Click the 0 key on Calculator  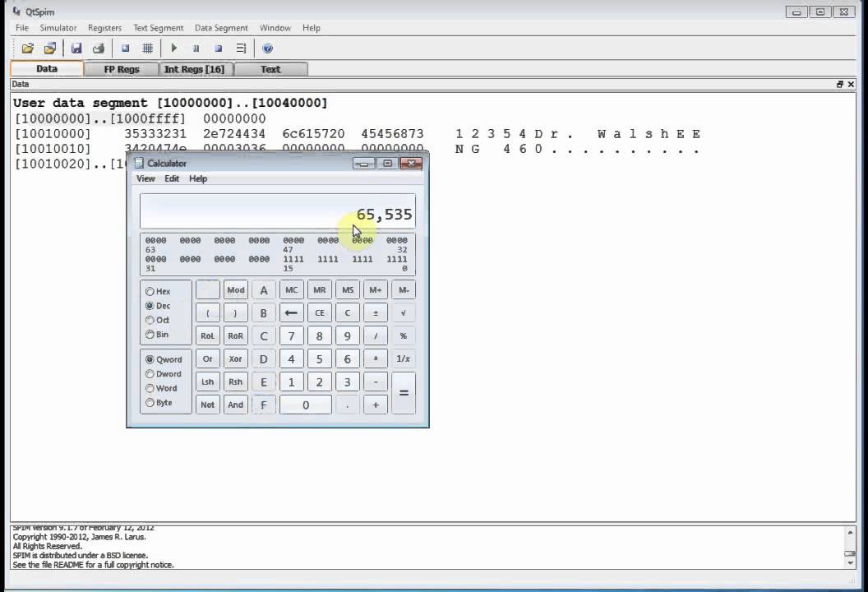(306, 405)
